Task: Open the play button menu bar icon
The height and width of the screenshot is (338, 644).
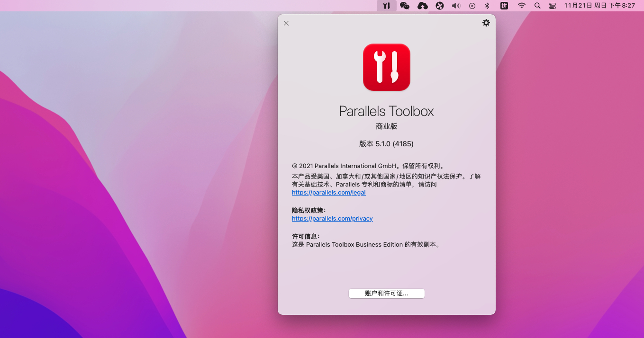Action: (x=472, y=6)
